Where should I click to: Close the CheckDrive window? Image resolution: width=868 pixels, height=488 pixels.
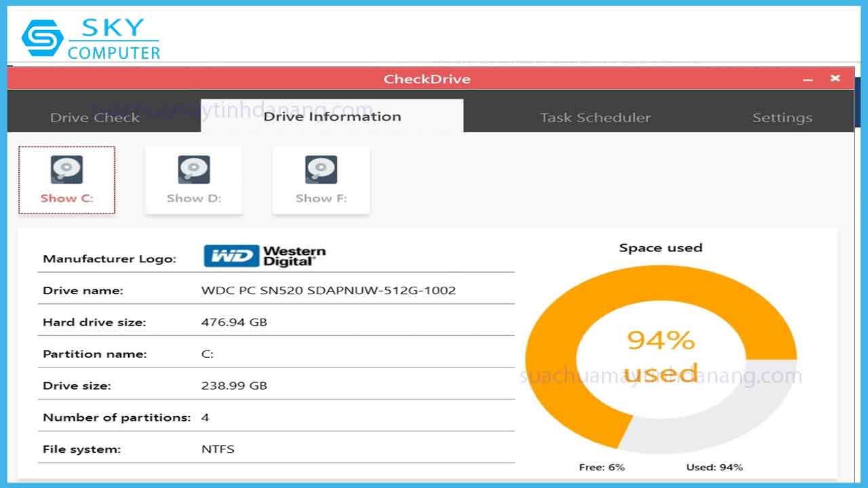tap(835, 79)
